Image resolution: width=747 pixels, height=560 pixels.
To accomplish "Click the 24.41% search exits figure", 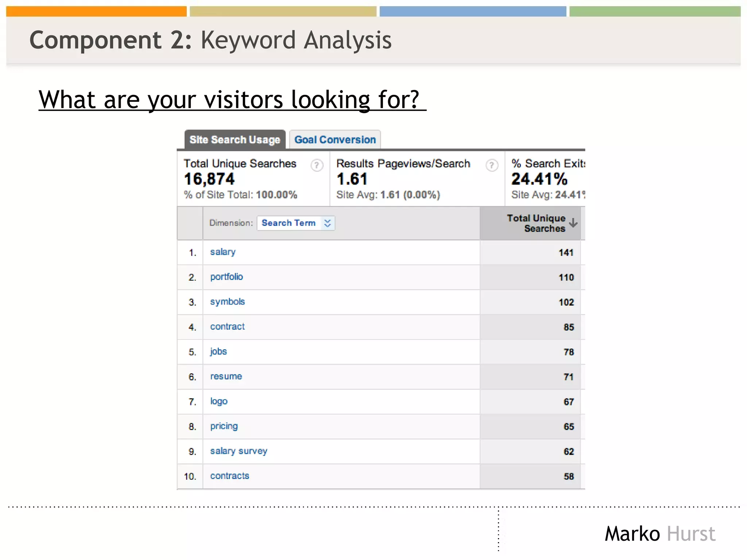I will click(x=539, y=179).
